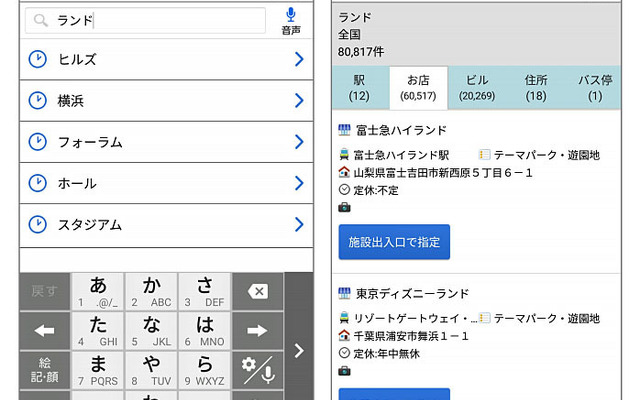
Task: Click house icon beside 山梨県富士吉田市 address
Action: pos(344,172)
